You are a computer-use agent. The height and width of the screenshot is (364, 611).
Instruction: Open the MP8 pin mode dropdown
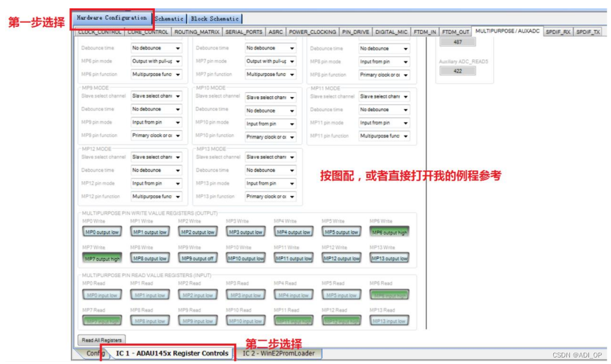coord(384,61)
